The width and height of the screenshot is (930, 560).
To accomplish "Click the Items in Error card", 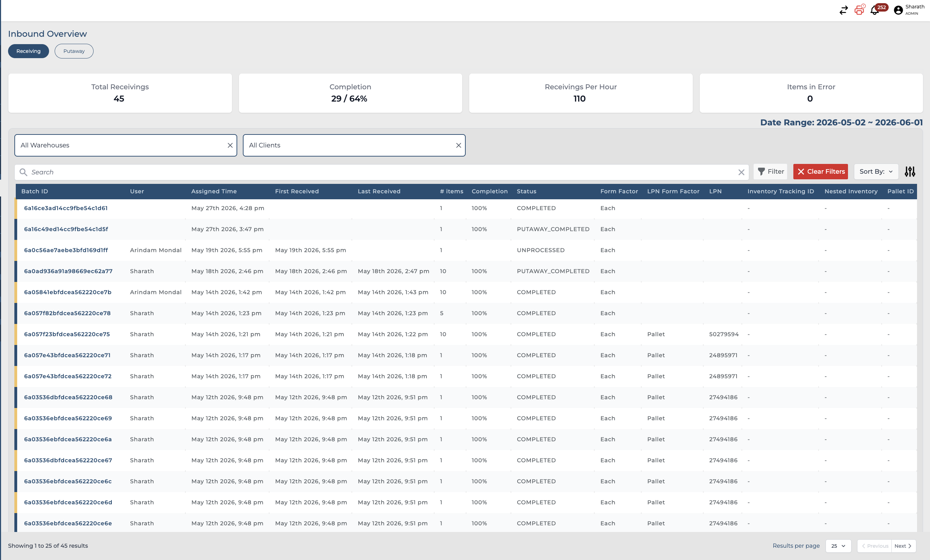I will point(811,93).
